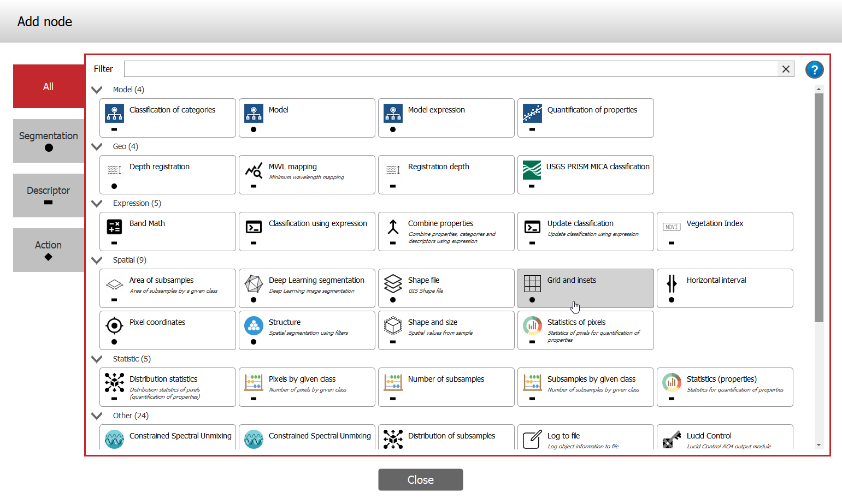
Task: Click the Pixel coordinates target icon
Action: pyautogui.click(x=114, y=325)
